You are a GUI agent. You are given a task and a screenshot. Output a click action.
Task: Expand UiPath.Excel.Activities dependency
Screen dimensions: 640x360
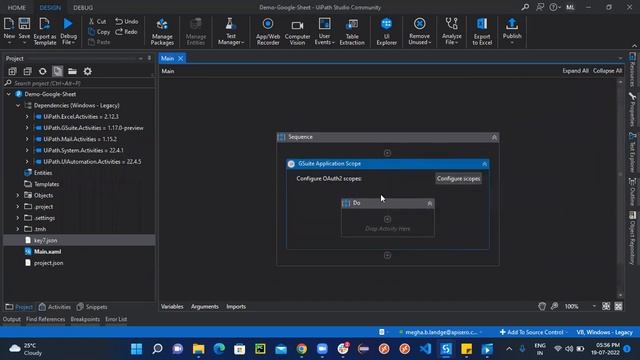tap(27, 117)
